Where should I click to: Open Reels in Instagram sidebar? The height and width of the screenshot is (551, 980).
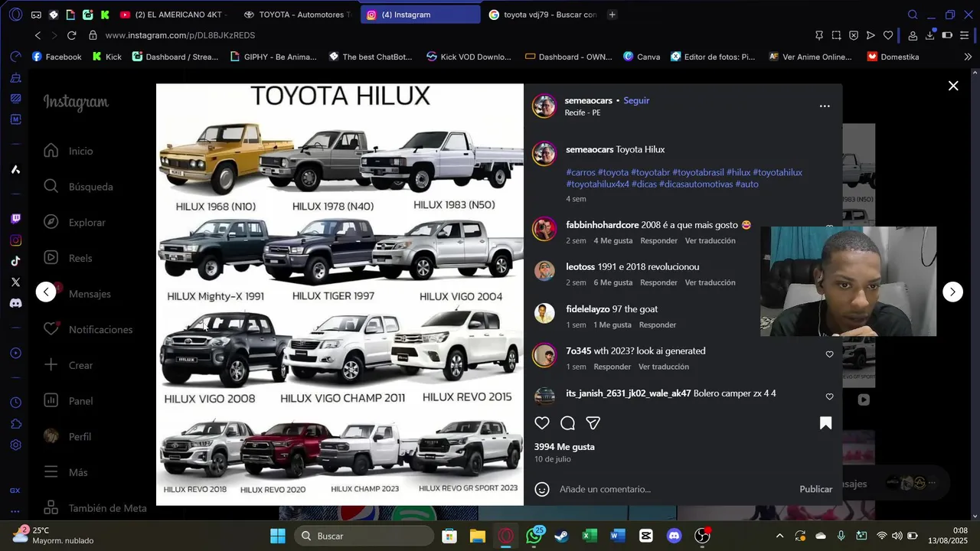coord(67,258)
